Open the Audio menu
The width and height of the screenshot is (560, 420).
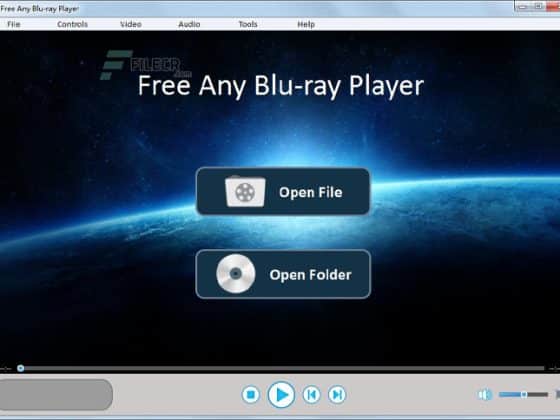coord(189,24)
